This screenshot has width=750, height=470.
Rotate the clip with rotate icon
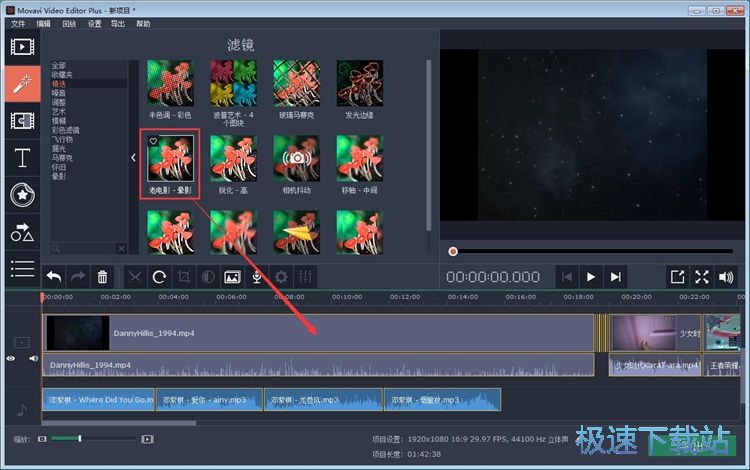point(159,277)
